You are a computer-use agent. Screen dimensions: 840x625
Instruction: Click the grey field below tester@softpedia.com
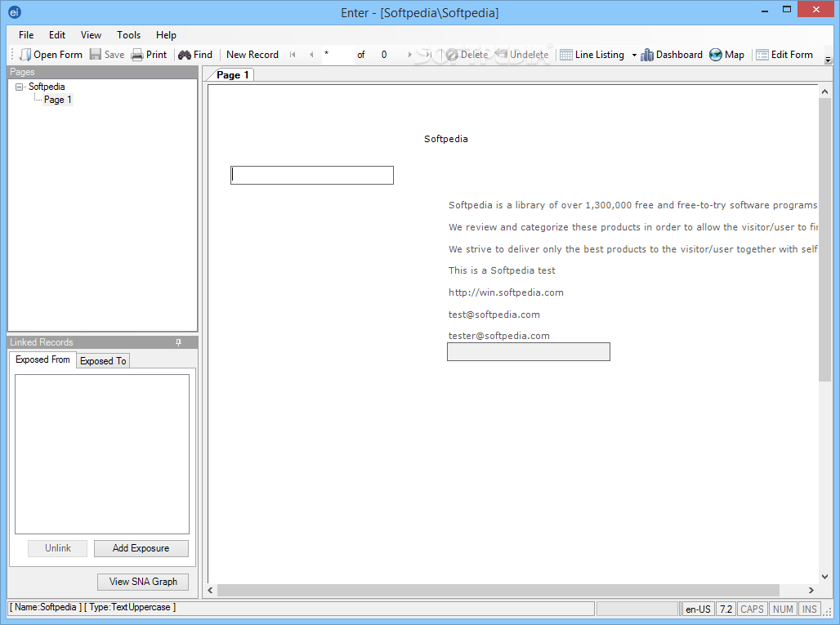528,352
